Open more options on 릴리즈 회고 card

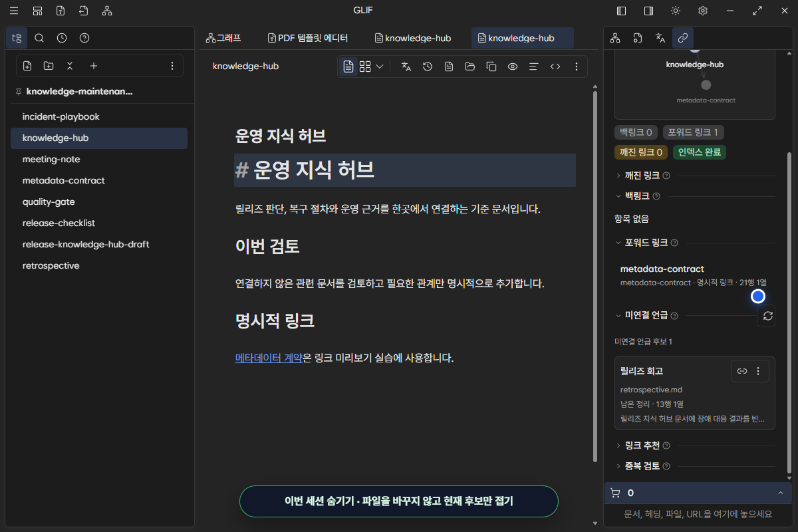758,371
